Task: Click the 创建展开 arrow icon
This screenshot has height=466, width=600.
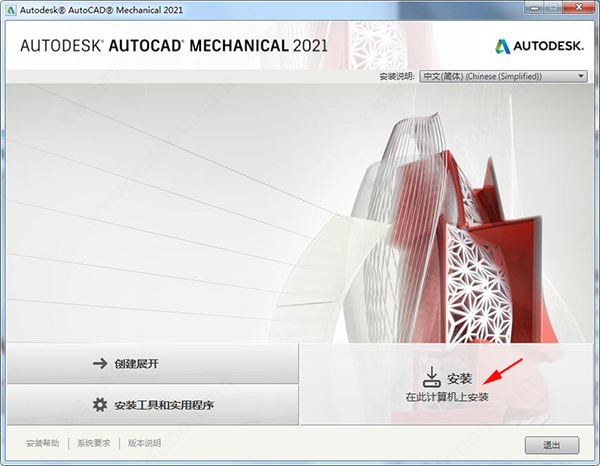Action: tap(100, 363)
